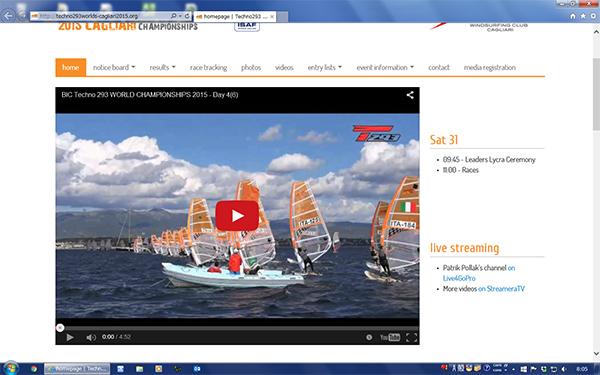600x375 pixels.
Task: Mute the video using the speaker icon
Action: pos(91,337)
